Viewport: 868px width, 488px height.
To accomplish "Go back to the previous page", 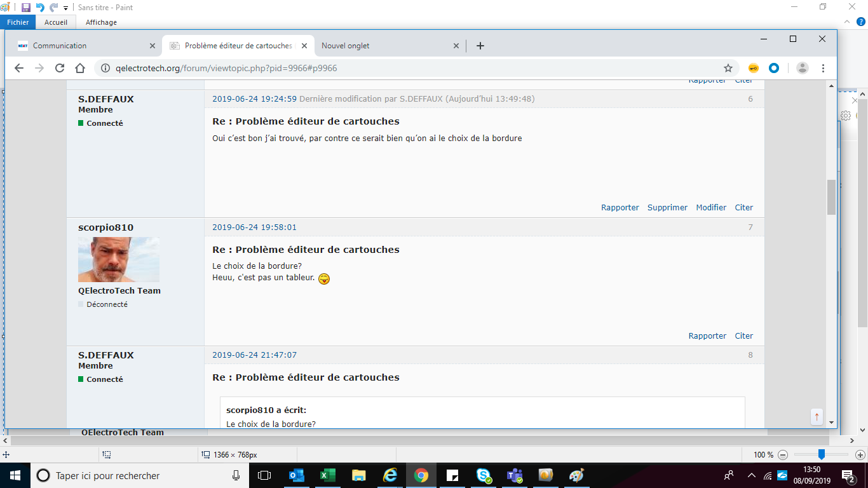I will tap(19, 68).
